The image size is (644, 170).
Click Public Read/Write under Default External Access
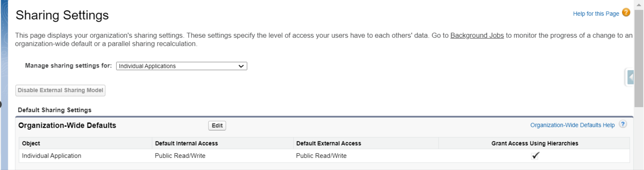point(321,156)
